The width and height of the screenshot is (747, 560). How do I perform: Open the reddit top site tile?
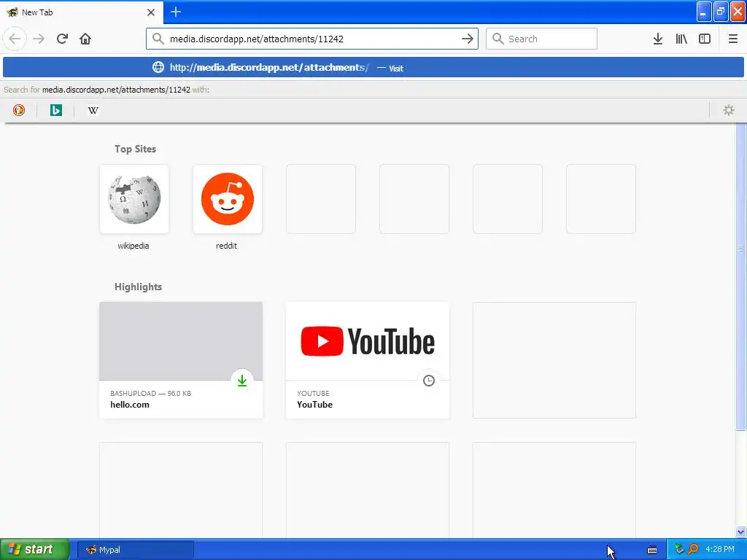pos(228,199)
